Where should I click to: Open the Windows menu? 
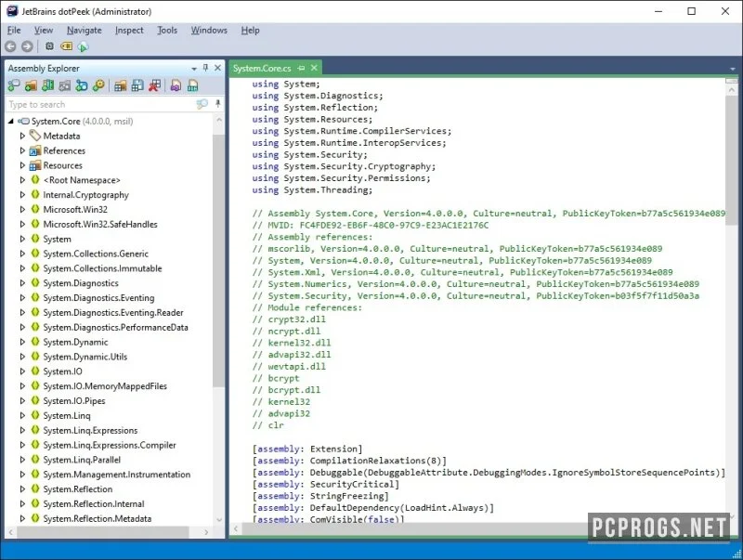coord(209,31)
